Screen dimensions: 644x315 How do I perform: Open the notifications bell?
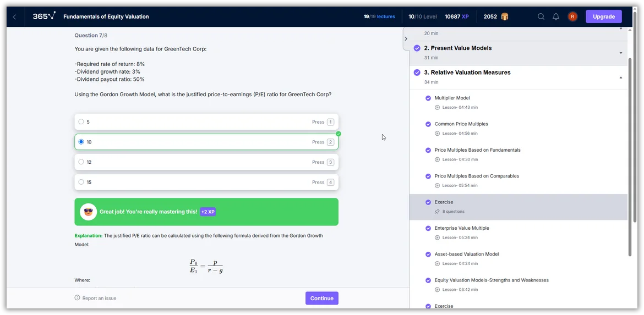[x=556, y=16]
